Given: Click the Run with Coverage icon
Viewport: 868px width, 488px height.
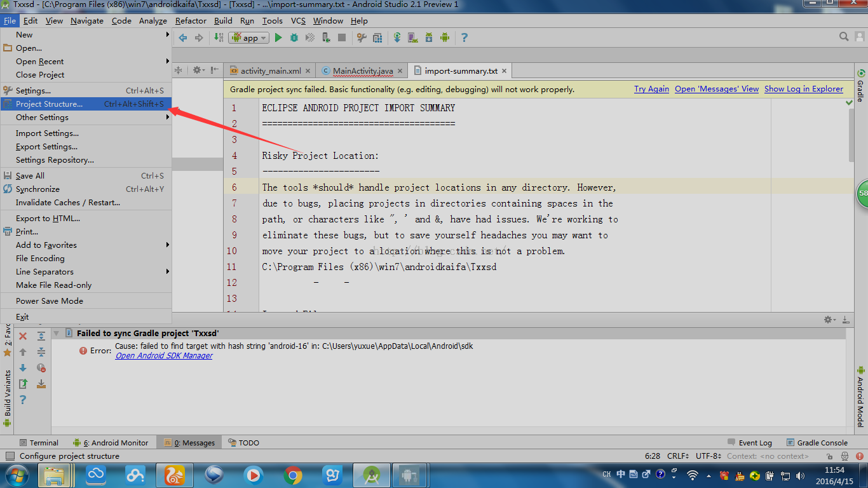Looking at the screenshot, I should (310, 38).
